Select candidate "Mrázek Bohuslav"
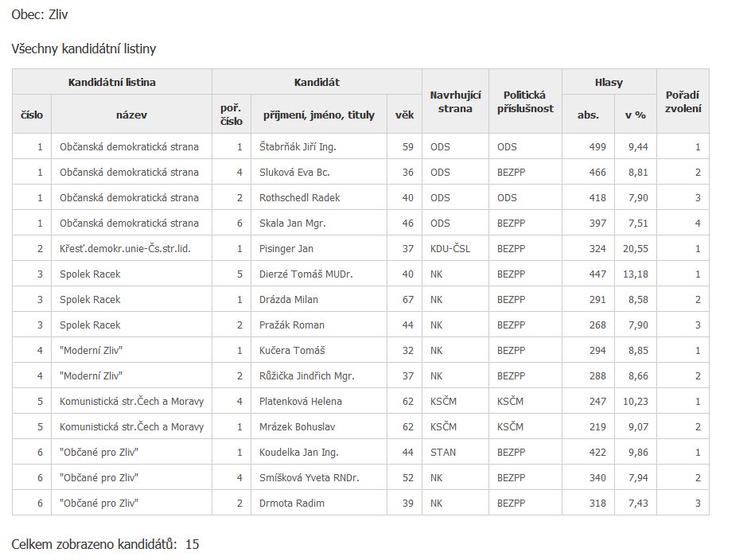Screen dimensions: 751x560 (x=297, y=426)
